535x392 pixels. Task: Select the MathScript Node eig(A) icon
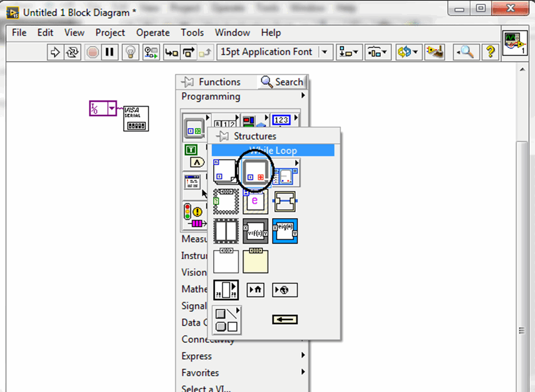[x=285, y=232]
